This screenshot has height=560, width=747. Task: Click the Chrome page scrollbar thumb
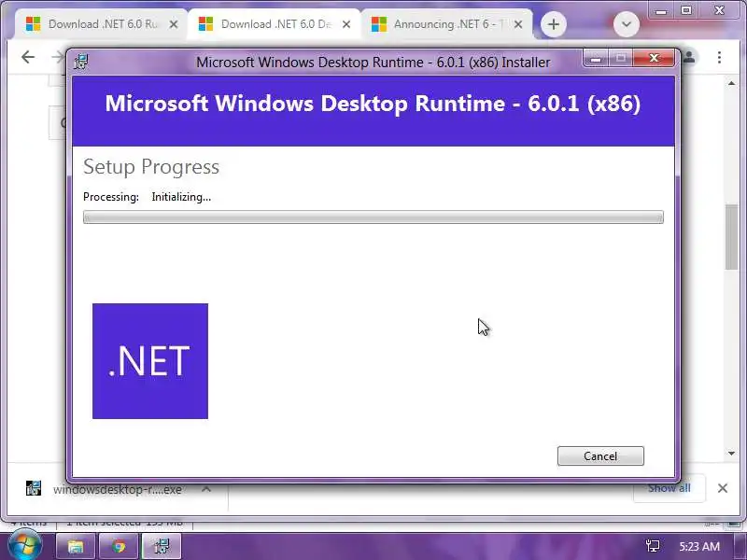coord(731,237)
